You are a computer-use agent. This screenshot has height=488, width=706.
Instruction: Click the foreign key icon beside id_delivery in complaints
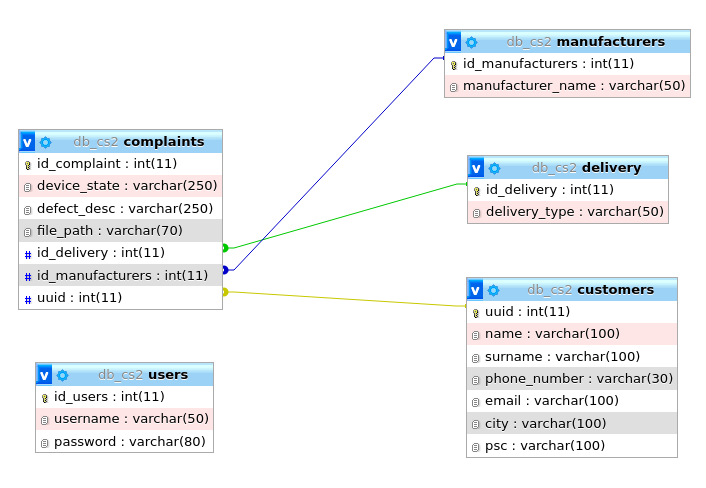click(28, 253)
